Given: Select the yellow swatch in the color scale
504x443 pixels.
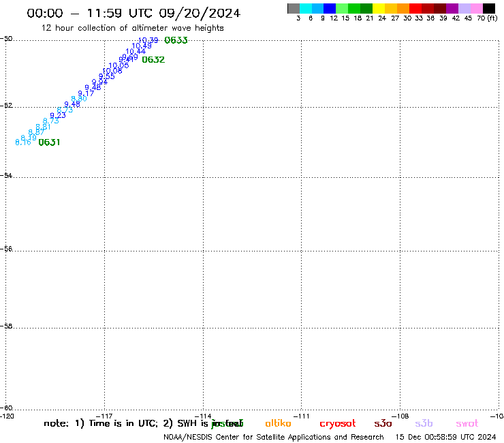Looking at the screenshot, I should (x=379, y=8).
